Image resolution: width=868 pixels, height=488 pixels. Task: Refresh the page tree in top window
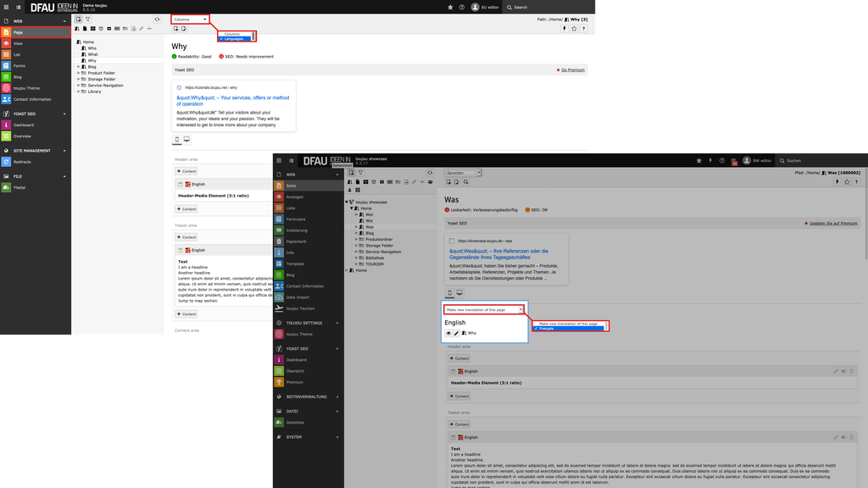[157, 19]
